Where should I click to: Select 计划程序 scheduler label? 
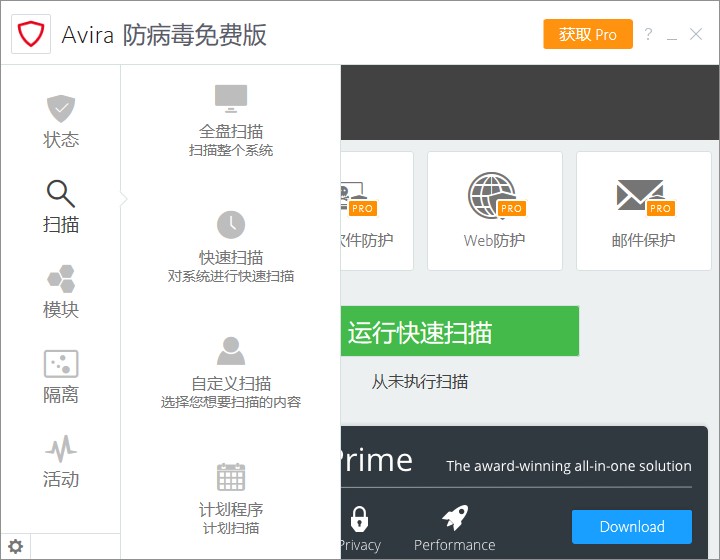231,510
